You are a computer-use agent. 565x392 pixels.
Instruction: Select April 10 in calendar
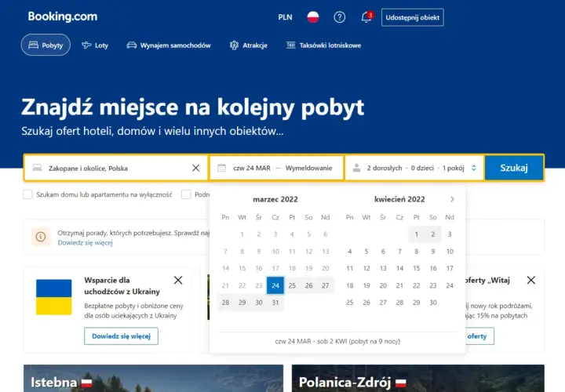[450, 251]
